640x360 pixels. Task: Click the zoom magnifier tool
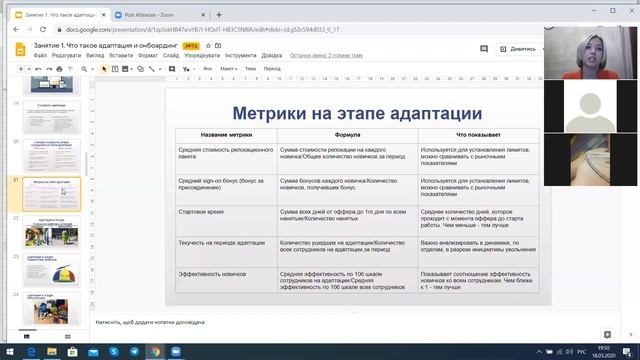coord(84,69)
